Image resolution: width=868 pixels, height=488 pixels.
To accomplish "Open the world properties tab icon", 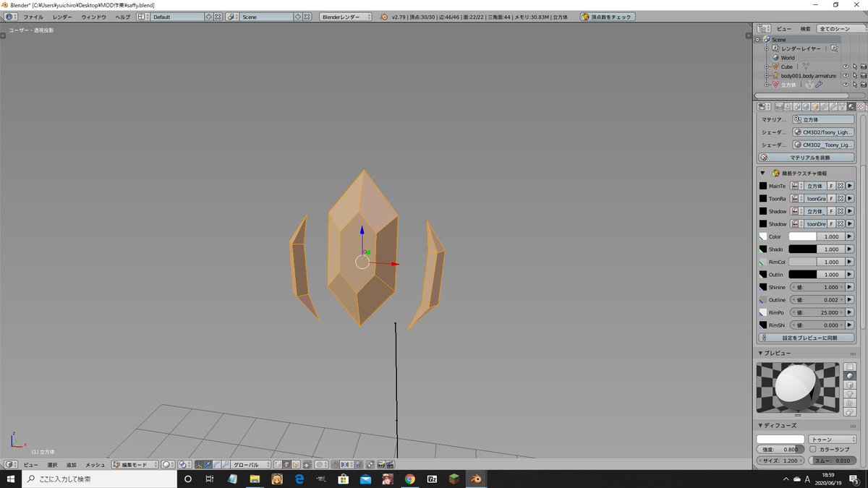I will [x=806, y=106].
